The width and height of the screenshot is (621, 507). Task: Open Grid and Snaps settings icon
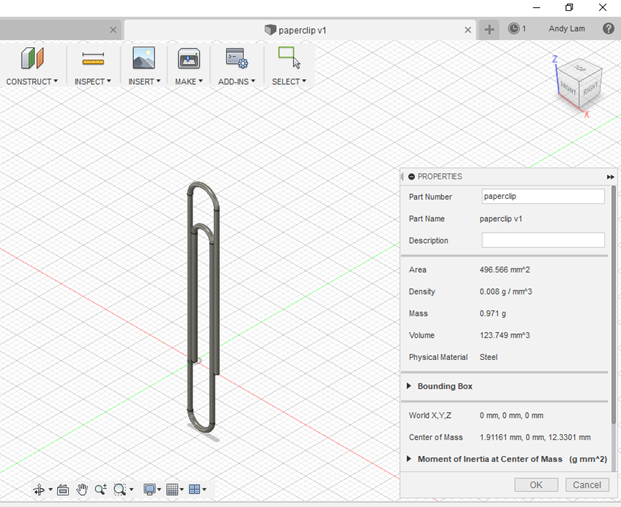point(172,490)
